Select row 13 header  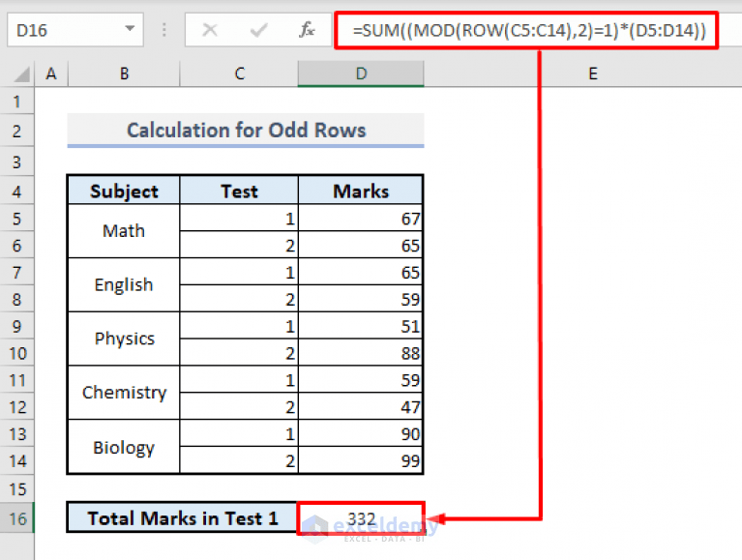[x=17, y=434]
